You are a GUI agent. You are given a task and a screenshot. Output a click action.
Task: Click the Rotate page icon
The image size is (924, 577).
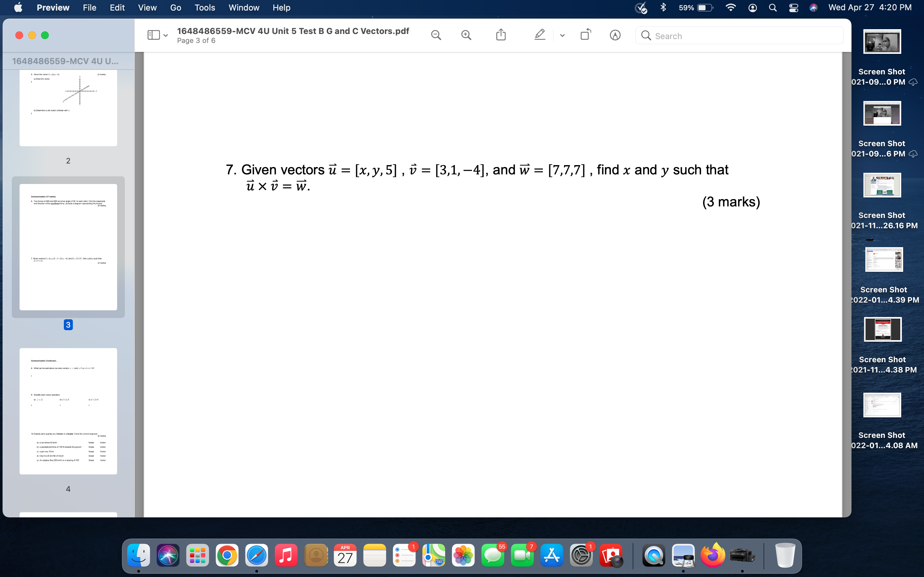pyautogui.click(x=585, y=36)
